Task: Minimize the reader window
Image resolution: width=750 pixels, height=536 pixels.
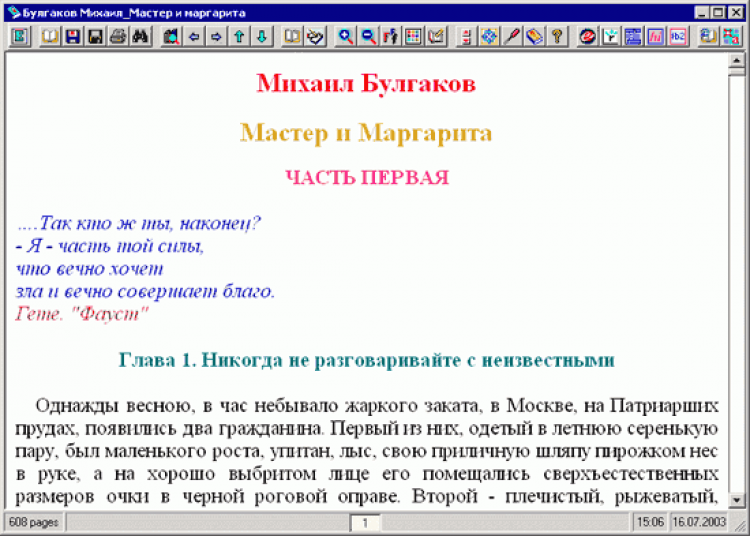Action: [702, 12]
